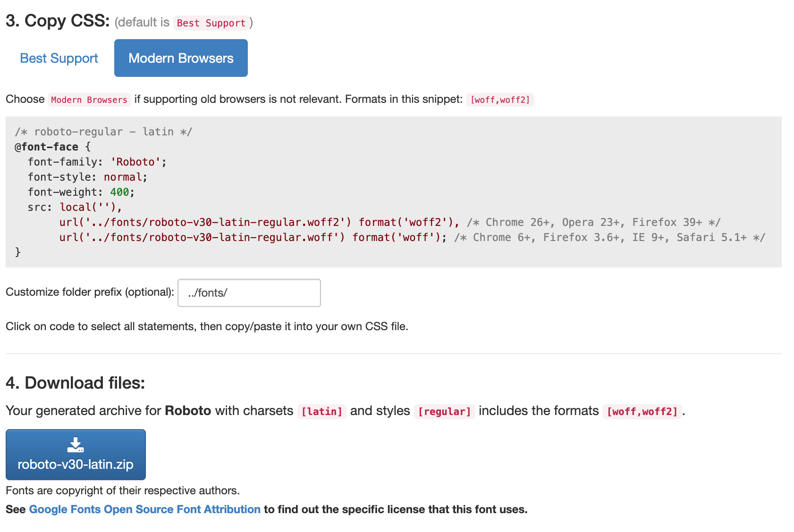Click the woff2 url line in code
This screenshot has width=794, height=532.
pos(259,222)
